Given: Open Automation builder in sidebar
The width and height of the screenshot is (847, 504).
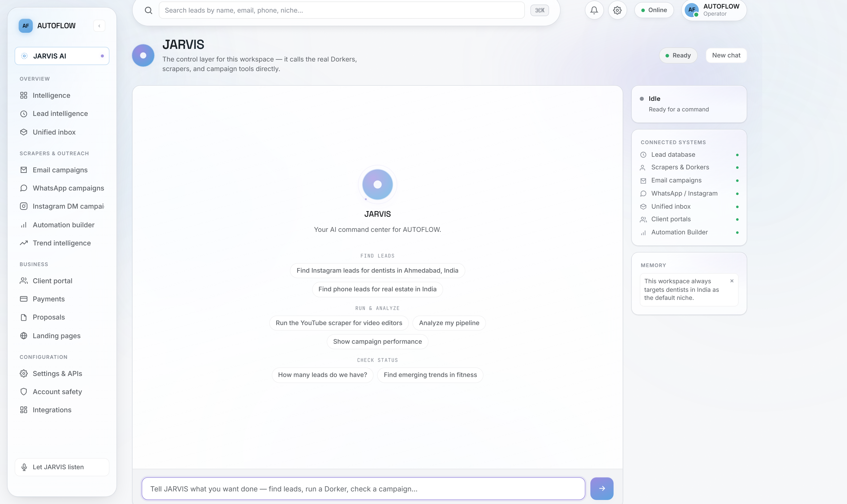Looking at the screenshot, I should tap(62, 225).
